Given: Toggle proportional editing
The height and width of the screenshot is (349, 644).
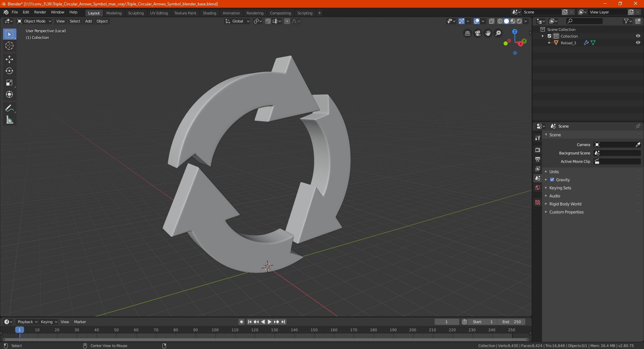Looking at the screenshot, I should 287,21.
